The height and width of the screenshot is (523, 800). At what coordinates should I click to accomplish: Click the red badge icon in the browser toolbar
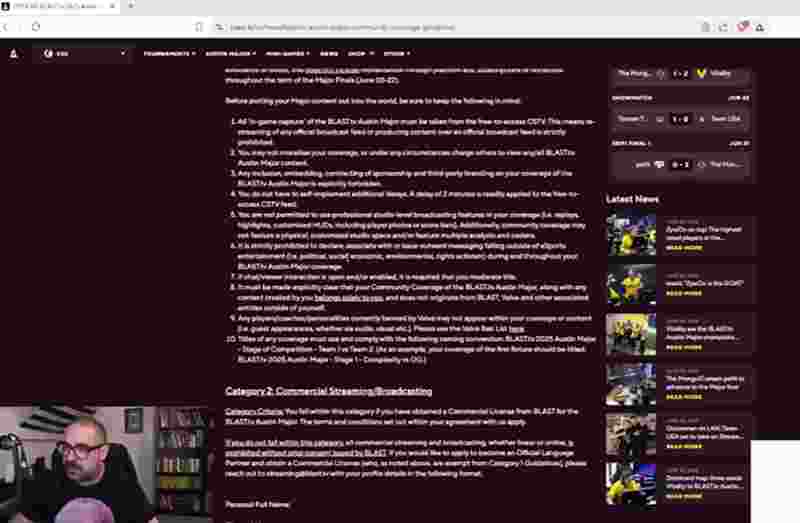point(743,27)
